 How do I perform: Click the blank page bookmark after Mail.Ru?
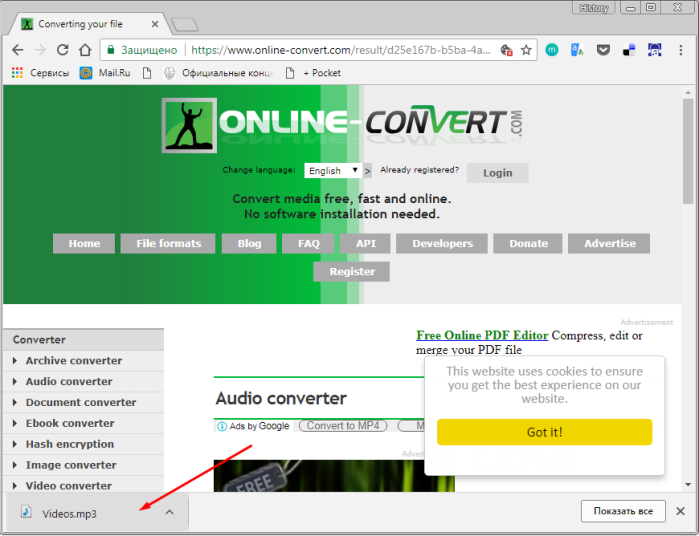tap(147, 73)
